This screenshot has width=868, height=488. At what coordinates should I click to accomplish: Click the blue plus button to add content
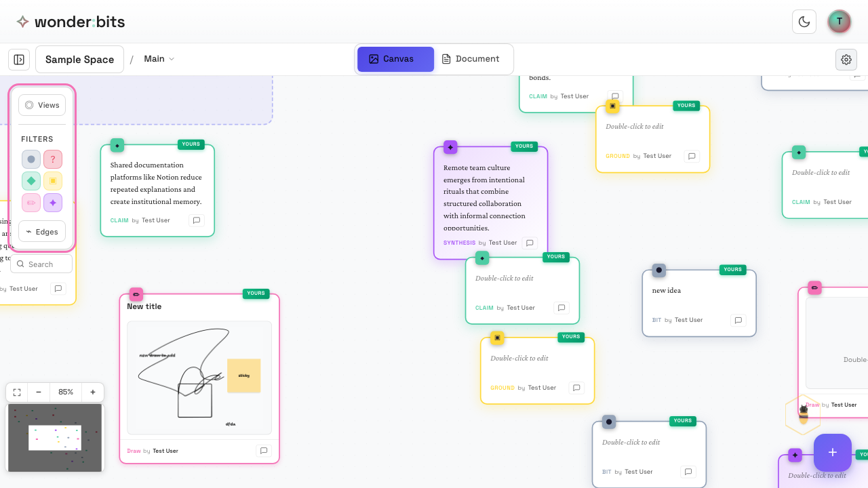coord(832,452)
